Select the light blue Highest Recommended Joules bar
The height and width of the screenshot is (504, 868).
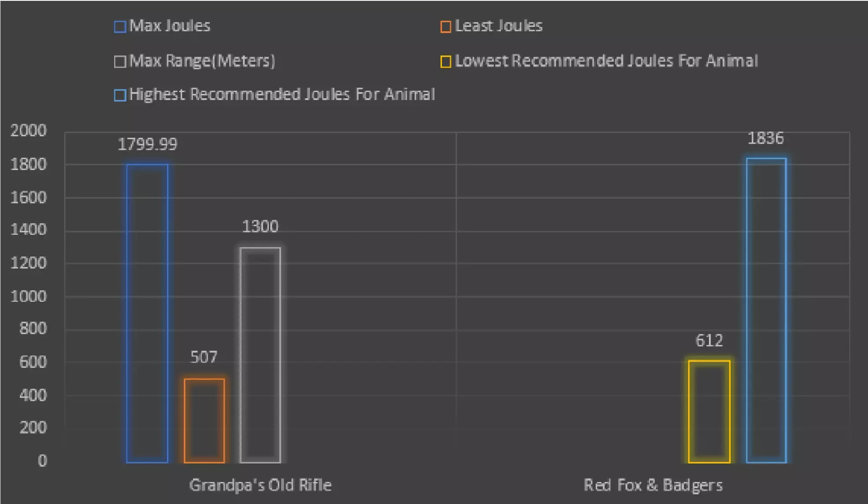tap(766, 311)
